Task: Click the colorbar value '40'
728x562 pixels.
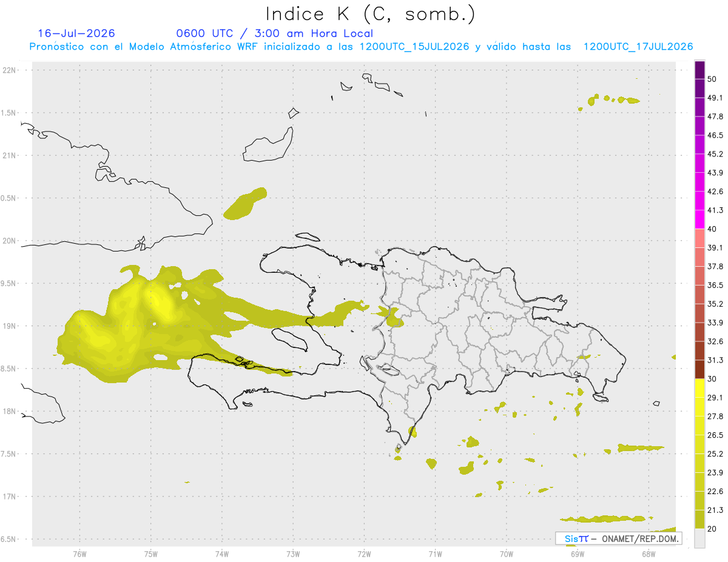Action: click(712, 229)
